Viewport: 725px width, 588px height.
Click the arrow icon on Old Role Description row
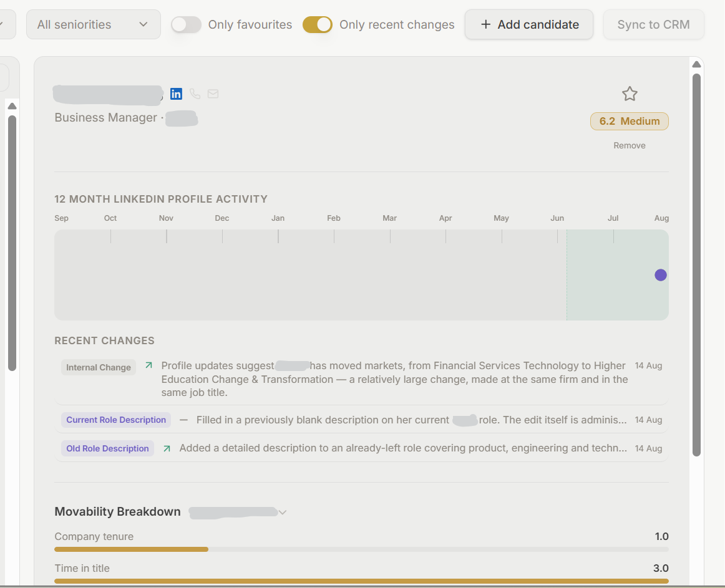click(x=167, y=448)
